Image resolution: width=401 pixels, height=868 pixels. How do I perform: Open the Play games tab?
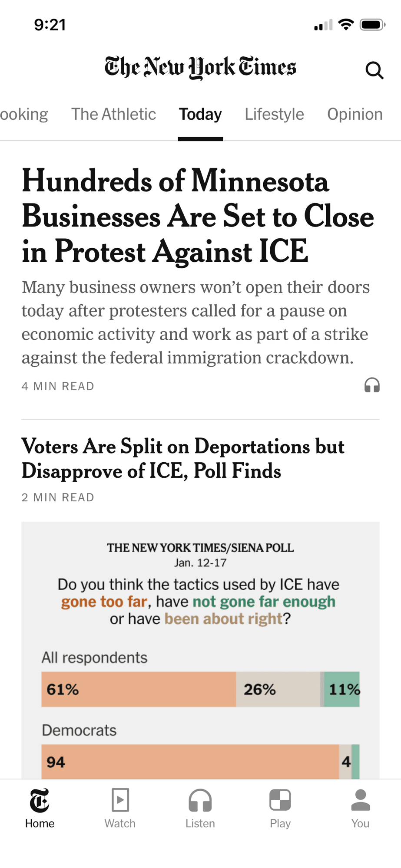[x=280, y=808]
